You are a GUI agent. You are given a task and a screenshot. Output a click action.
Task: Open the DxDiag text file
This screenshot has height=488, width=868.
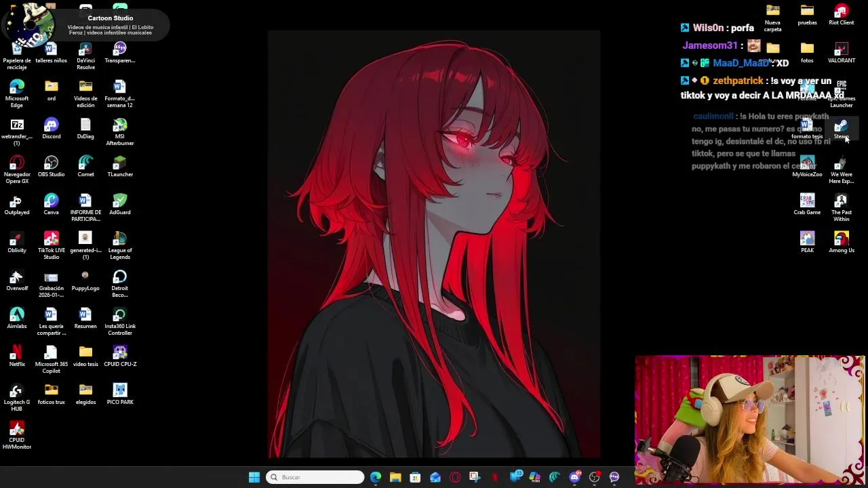pyautogui.click(x=85, y=128)
